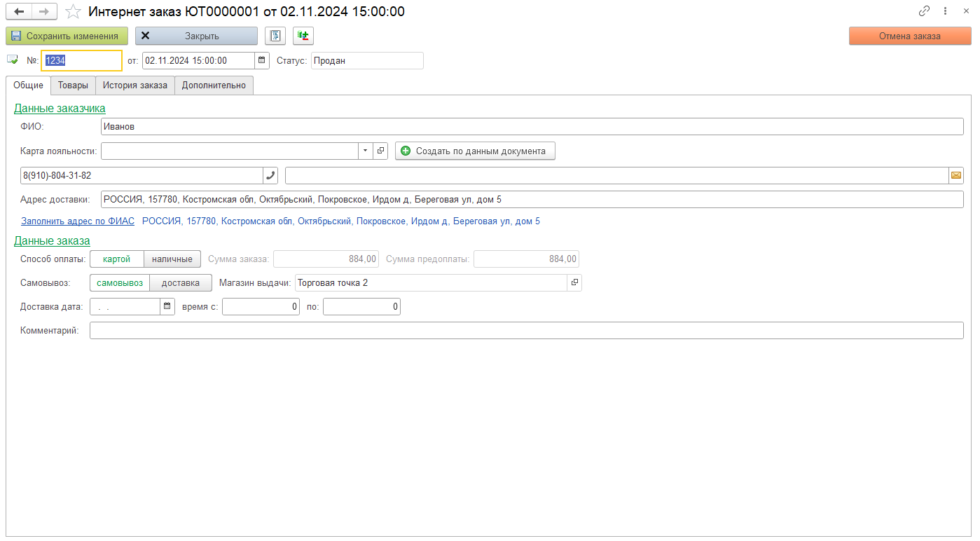This screenshot has width=980, height=541.
Task: Click the order date field
Action: pos(198,60)
